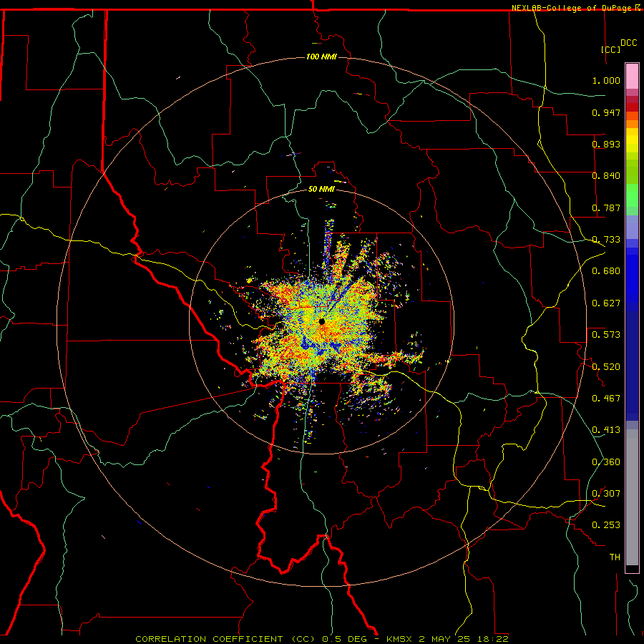Screen dimensions: 644x644
Task: Pick the red segment of the color bar
Action: pos(632,107)
